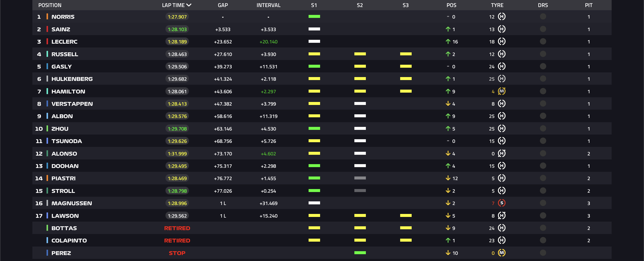Click Sainz's white S1 sector bar
Image resolution: width=644 pixels, height=261 pixels.
coord(314,29)
